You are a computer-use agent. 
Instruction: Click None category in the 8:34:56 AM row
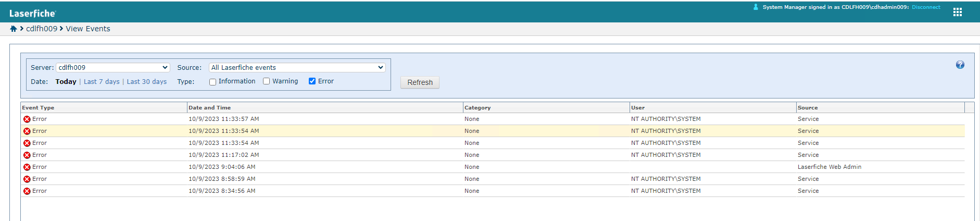pyautogui.click(x=472, y=191)
